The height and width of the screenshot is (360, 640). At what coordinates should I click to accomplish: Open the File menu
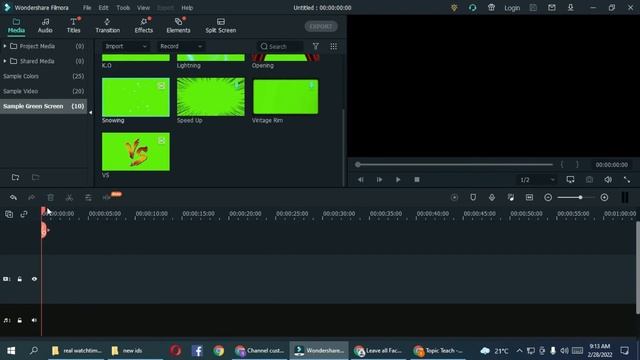click(x=87, y=8)
